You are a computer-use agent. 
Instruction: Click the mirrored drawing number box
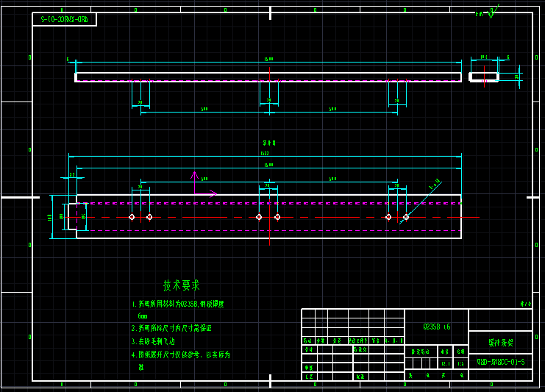(64, 19)
